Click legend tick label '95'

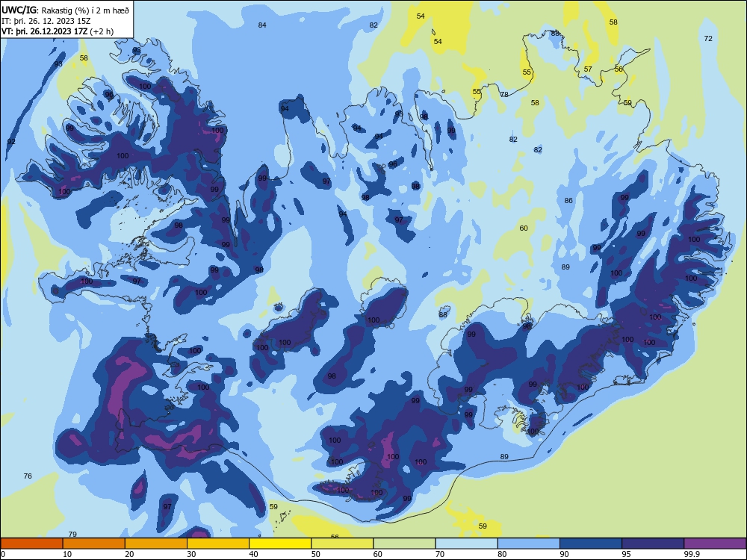pos(627,554)
